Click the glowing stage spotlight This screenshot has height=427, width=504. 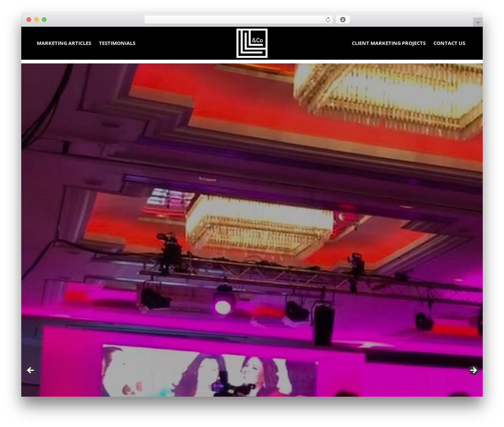223,305
